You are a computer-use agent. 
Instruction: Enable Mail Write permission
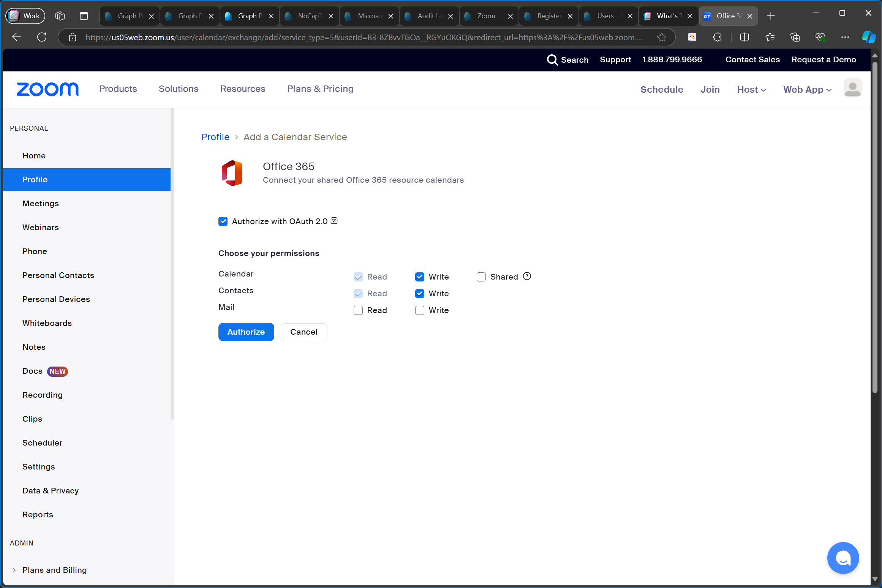point(420,310)
